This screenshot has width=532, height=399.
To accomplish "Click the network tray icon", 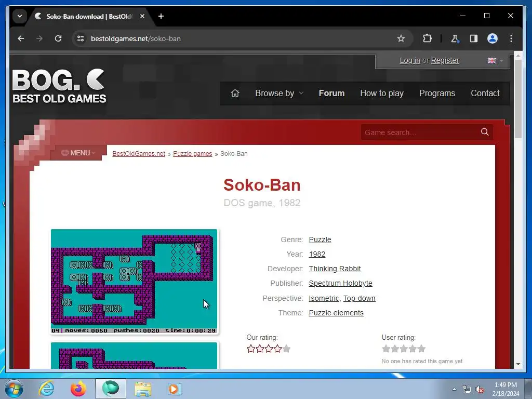I will click(x=467, y=390).
